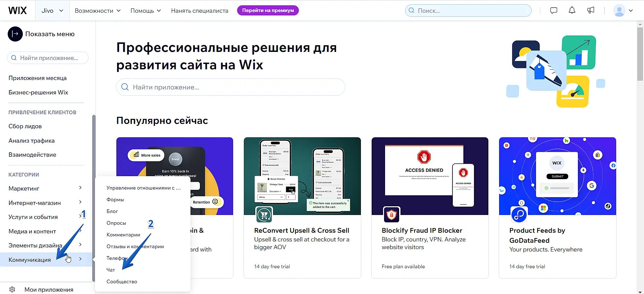Screen dimensions: 644x294
Task: Open the notifications bell
Action: 572,10
